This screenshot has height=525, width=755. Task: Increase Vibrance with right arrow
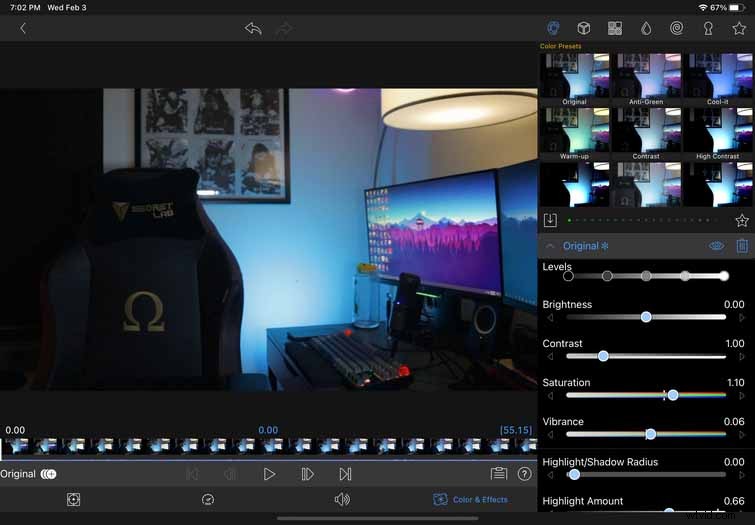pos(742,435)
